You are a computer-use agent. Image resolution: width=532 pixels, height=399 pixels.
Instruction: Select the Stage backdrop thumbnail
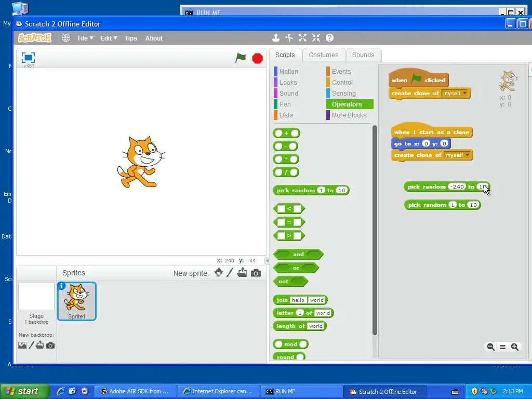[36, 296]
